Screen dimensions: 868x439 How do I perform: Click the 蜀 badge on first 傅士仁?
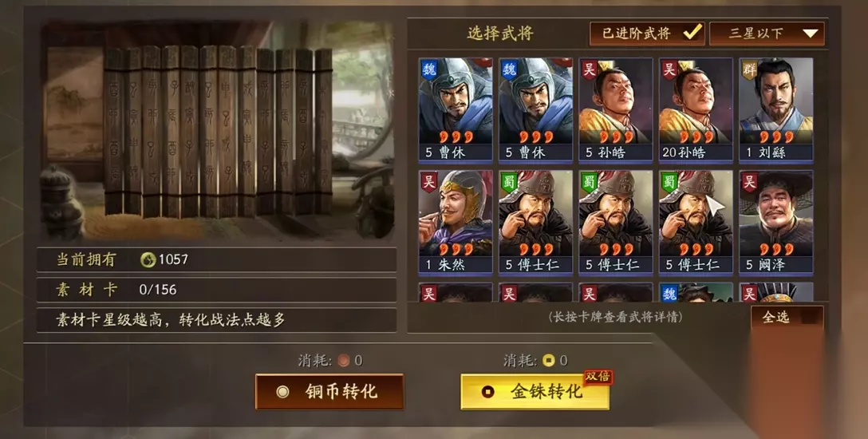[x=509, y=181]
